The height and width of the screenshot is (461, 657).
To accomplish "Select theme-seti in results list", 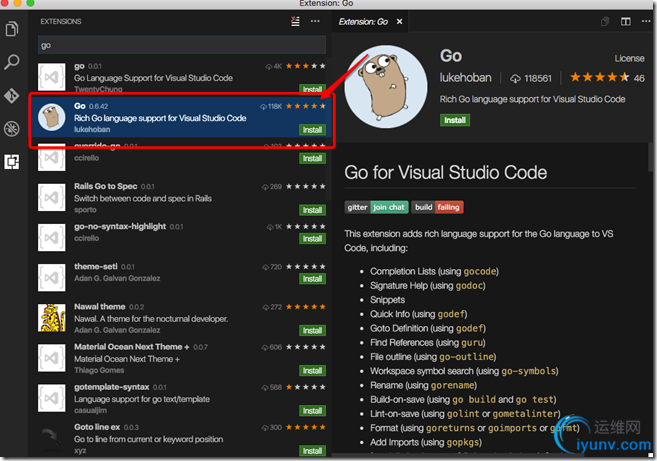I will (182, 277).
